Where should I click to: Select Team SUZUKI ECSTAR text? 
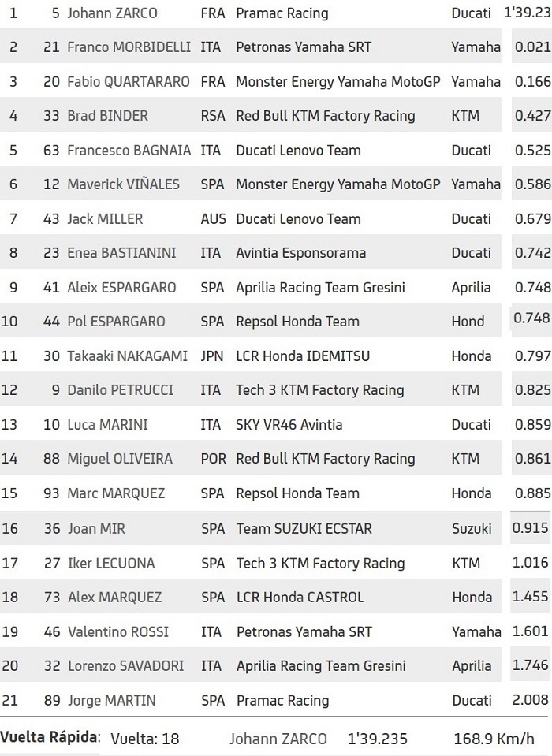[x=304, y=529]
